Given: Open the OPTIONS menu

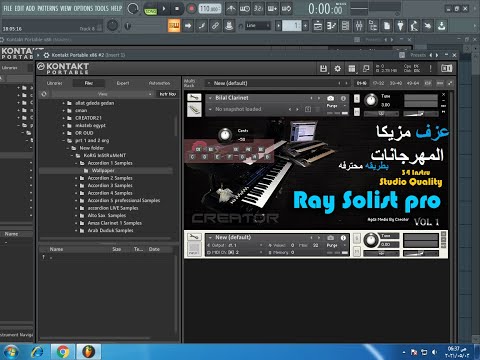Looking at the screenshot, I should coord(83,8).
